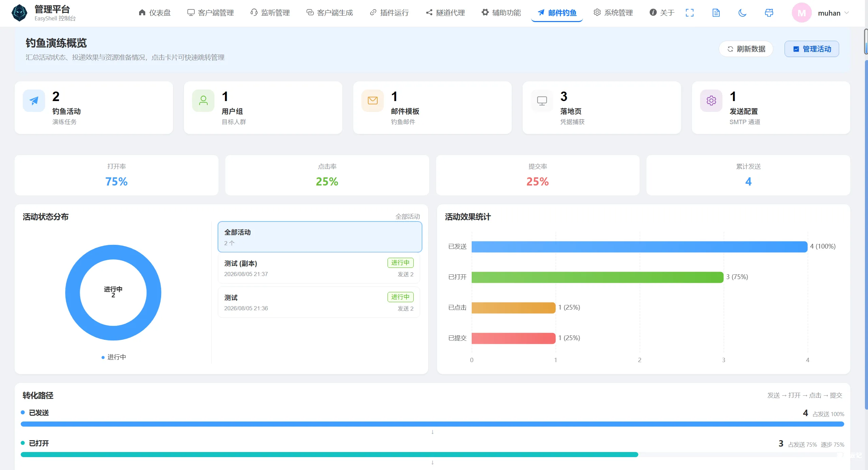
Task: Select the 全部活动 list entry
Action: (320, 237)
